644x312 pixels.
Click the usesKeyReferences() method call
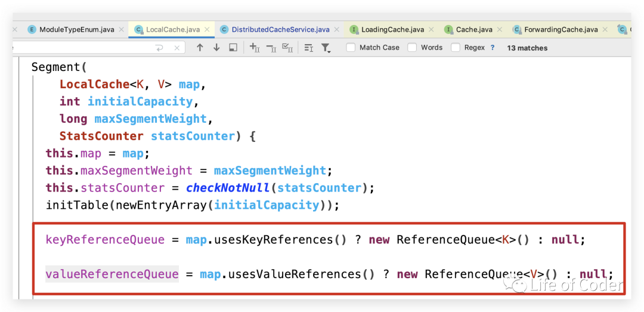[x=280, y=240]
